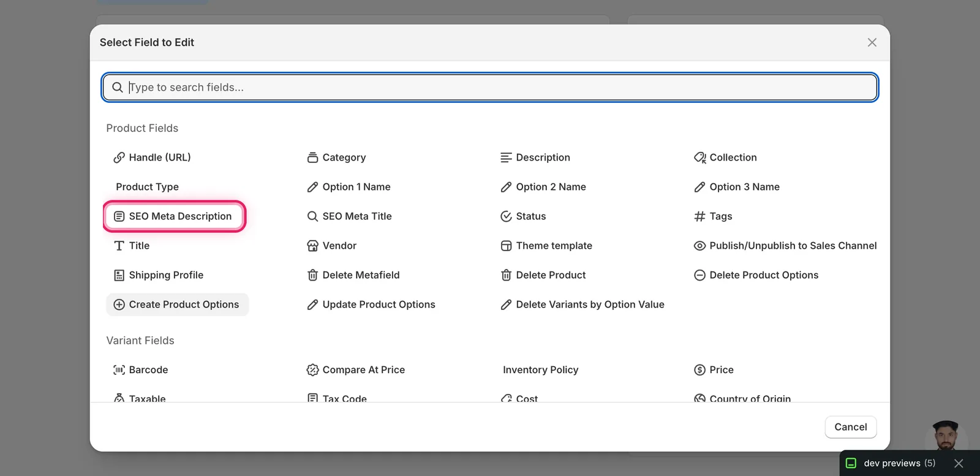Click the Shipping Profile icon

click(119, 275)
